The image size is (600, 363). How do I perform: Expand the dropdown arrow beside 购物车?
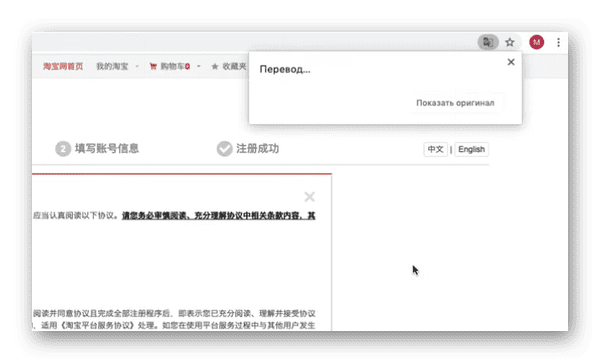199,66
